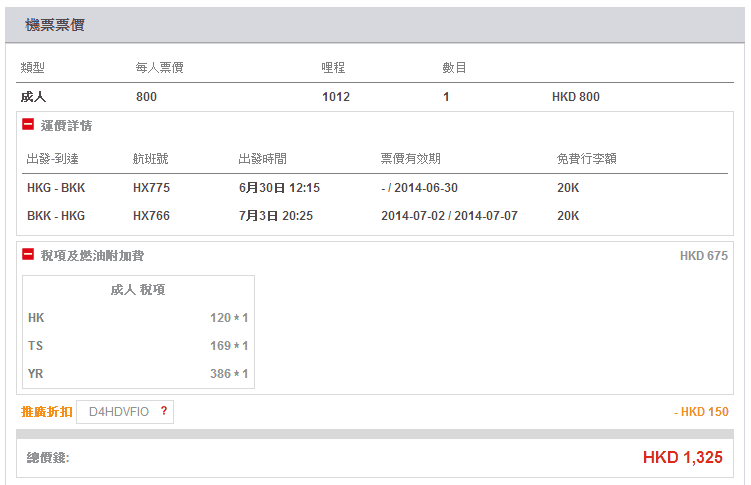Collapse the 運價詳情 section via minus icon
Screen dimensions: 751x485
click(x=28, y=125)
